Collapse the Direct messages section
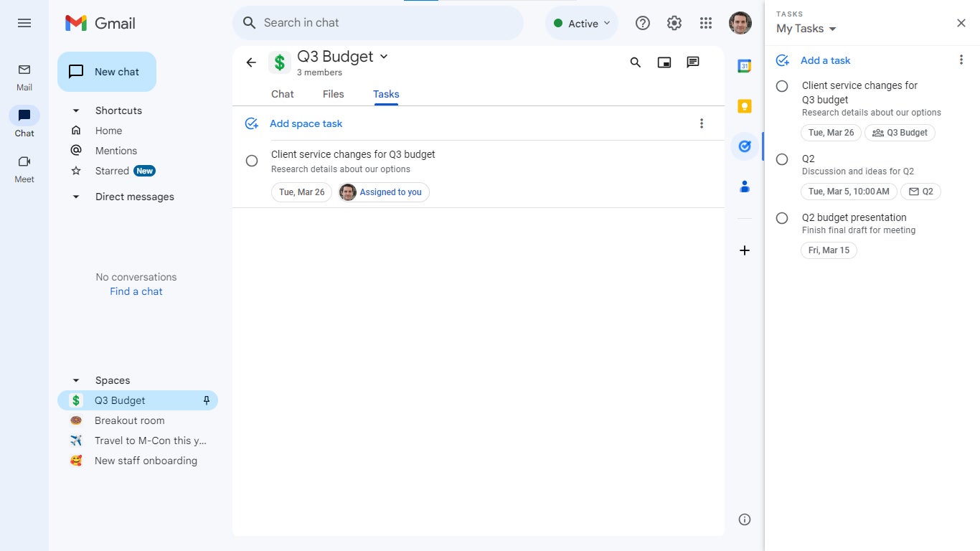Screen dimensions: 980x551 tap(76, 197)
